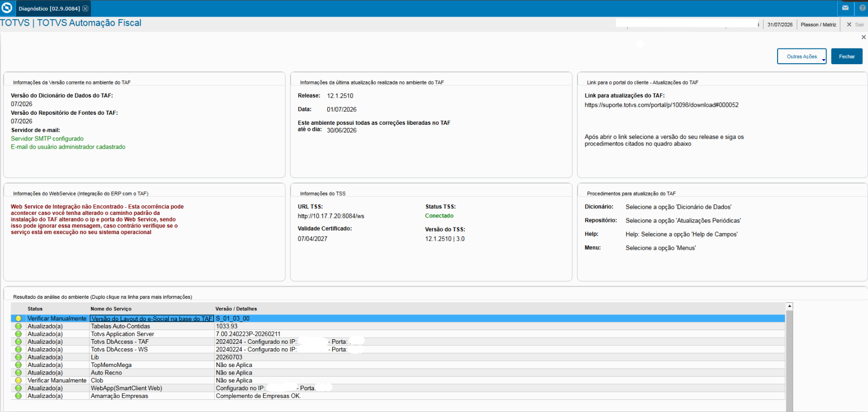
Task: Select the 'Tabelas Auto-Contidas' service row
Action: (x=398, y=326)
